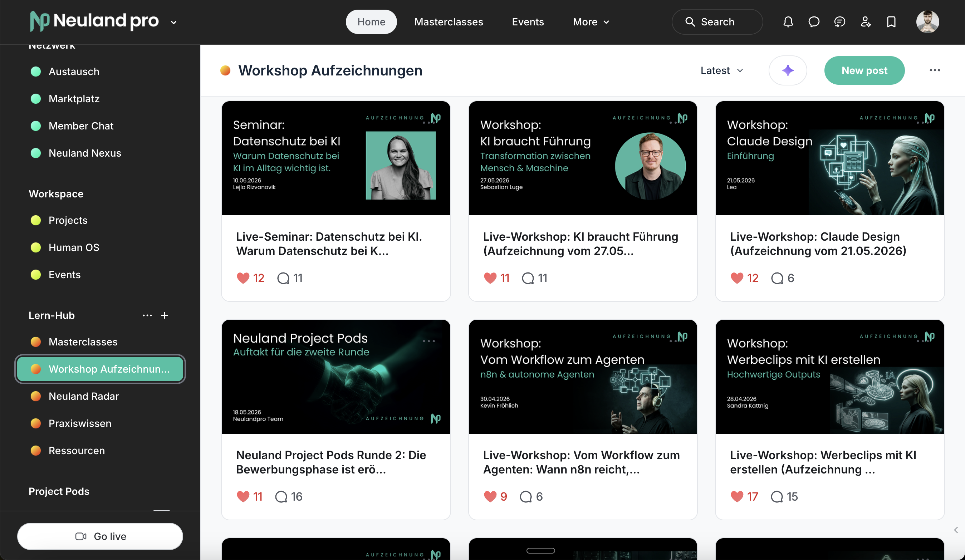This screenshot has width=965, height=560.
Task: Open the KI braucht Führung cover image
Action: pyautogui.click(x=583, y=158)
